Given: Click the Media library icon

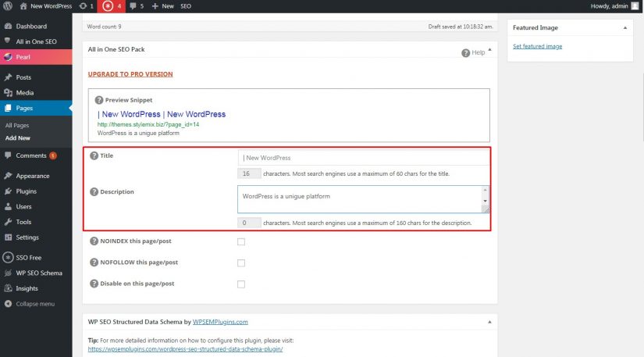Looking at the screenshot, I should point(8,93).
